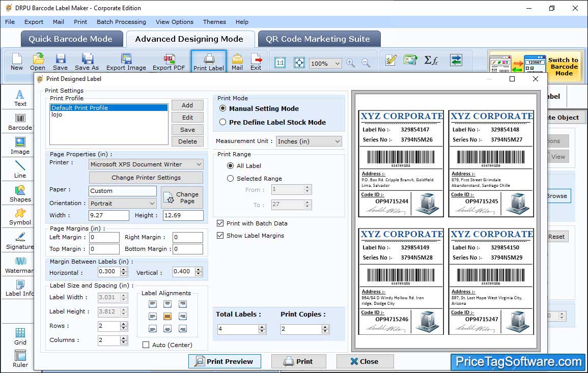The height and width of the screenshot is (373, 588).
Task: Toggle Show Label Margins checkbox
Action: click(220, 236)
